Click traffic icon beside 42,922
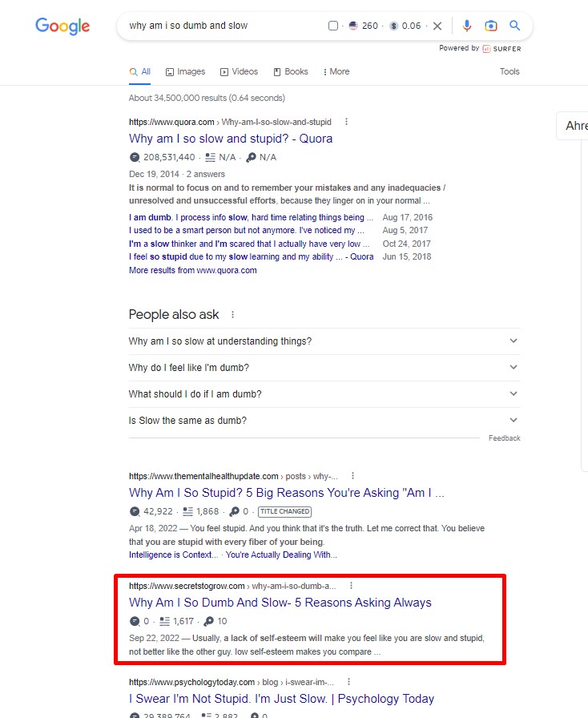Image resolution: width=588 pixels, height=718 pixels. click(x=135, y=511)
